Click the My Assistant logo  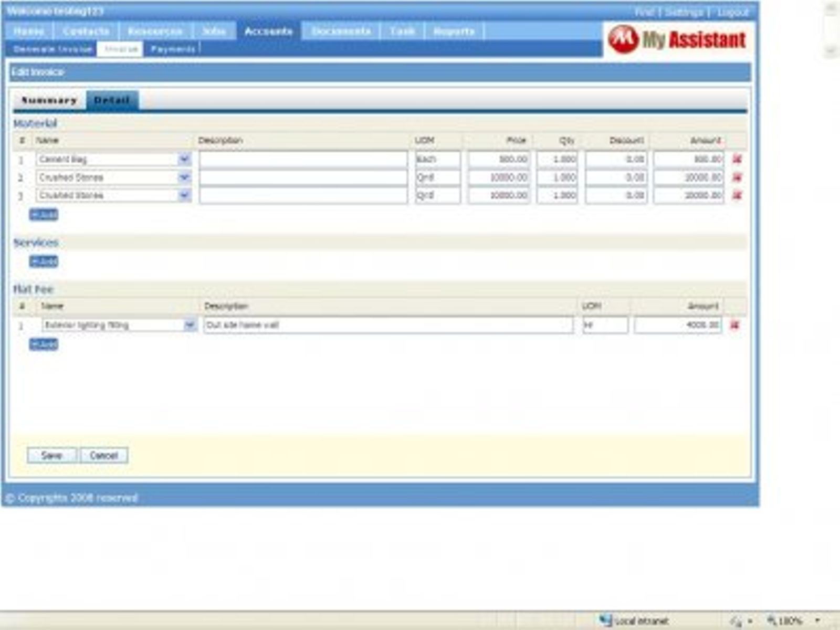click(677, 39)
